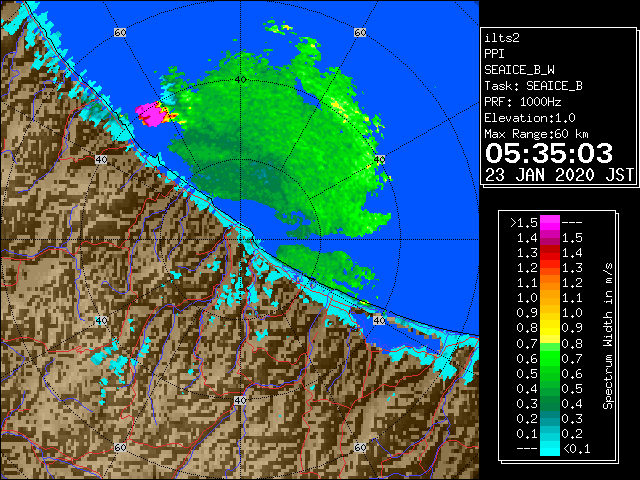Click the magenta >1.5 legend color swatch
Image resolution: width=640 pixels, height=480 pixels.
pos(550,223)
